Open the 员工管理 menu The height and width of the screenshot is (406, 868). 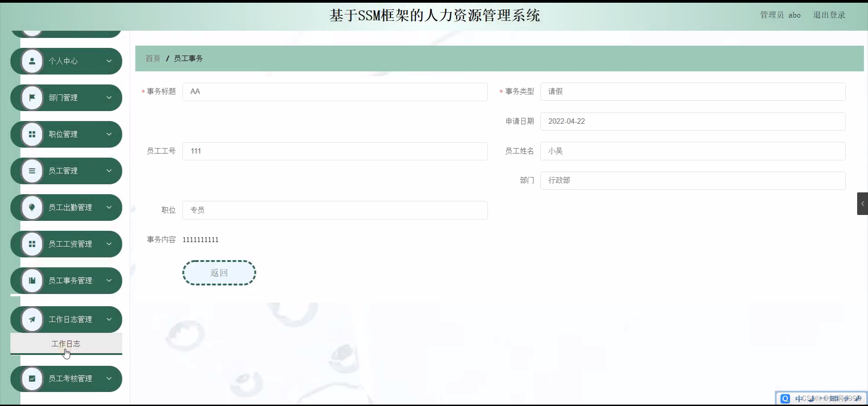66,171
